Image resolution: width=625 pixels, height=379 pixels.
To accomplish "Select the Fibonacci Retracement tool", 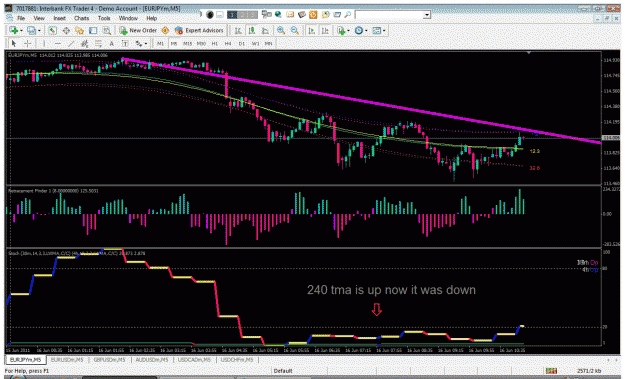I will pyautogui.click(x=98, y=43).
